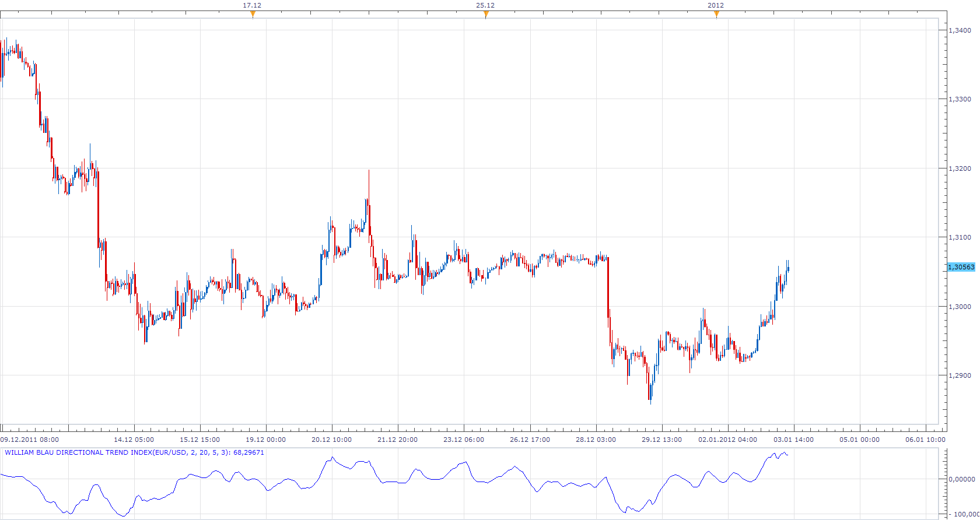Click the 21.12 20:00 time label
This screenshot has width=980, height=520.
(x=397, y=440)
